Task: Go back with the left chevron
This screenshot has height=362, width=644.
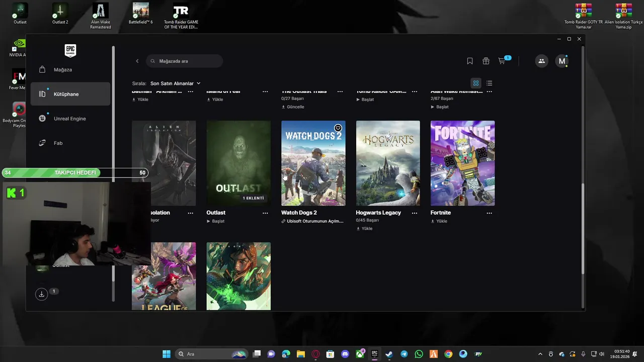Action: 137,61
